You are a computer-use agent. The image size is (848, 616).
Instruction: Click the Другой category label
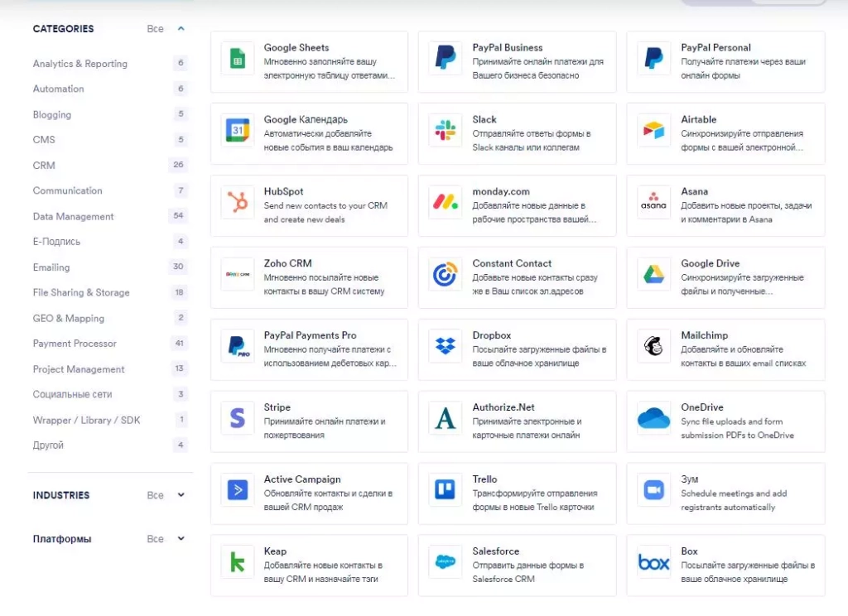pos(48,445)
